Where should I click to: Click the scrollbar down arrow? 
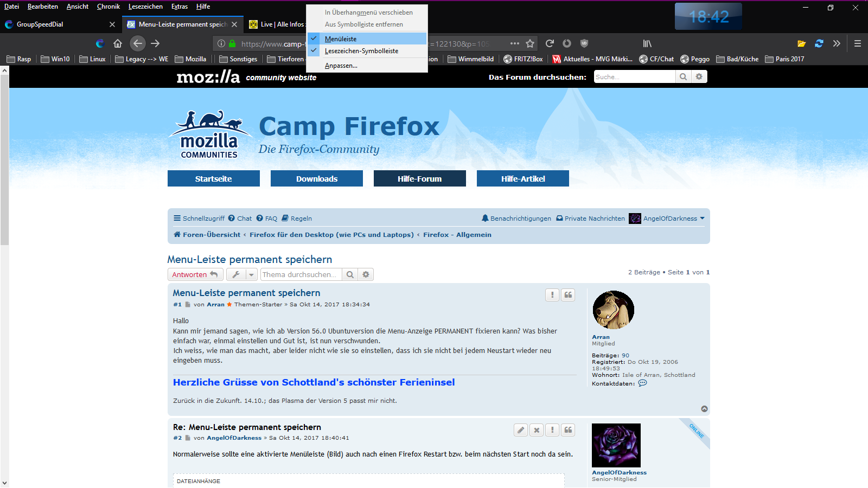(x=4, y=483)
